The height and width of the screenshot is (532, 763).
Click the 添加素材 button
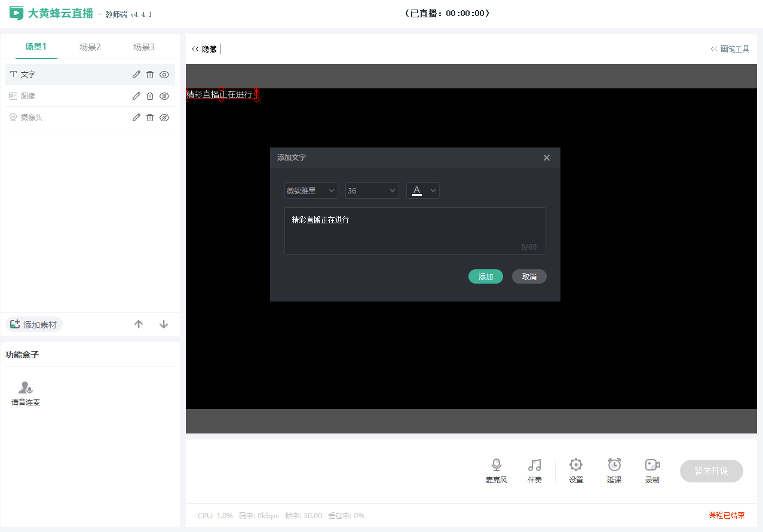tap(34, 324)
